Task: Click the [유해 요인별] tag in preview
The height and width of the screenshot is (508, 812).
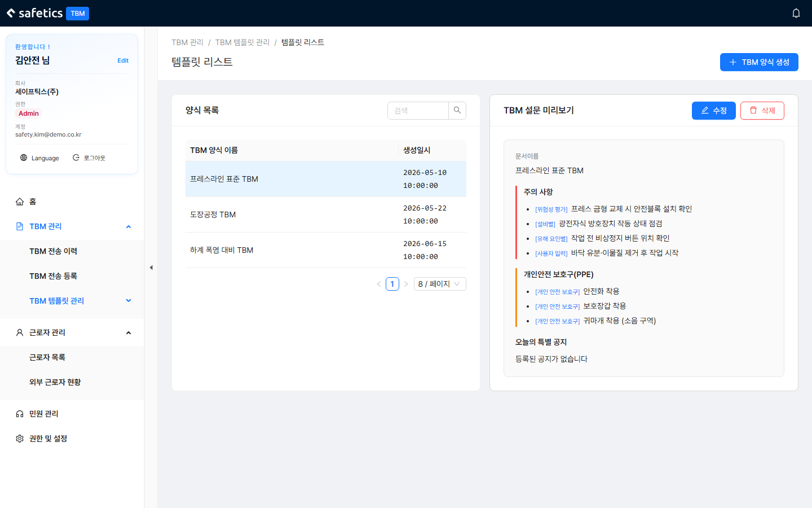Action: (x=551, y=239)
